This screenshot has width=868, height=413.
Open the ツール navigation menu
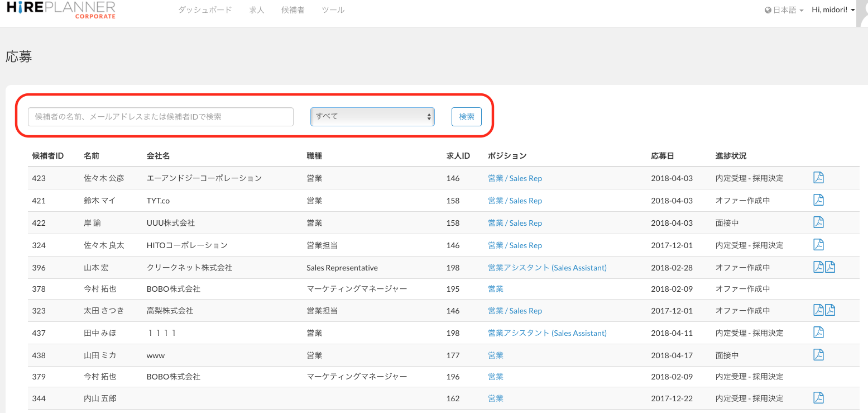click(x=333, y=10)
